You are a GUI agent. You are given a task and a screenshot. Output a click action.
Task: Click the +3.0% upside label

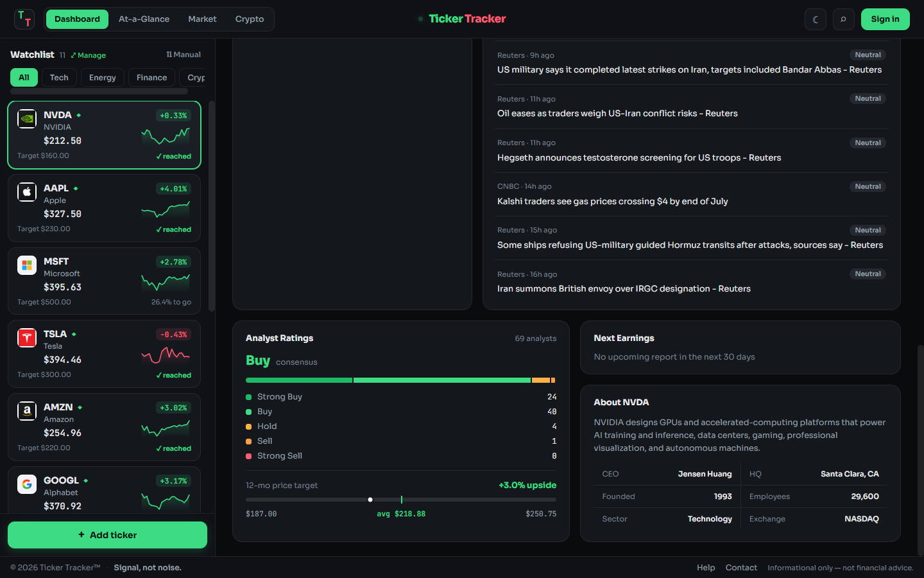[x=527, y=486]
